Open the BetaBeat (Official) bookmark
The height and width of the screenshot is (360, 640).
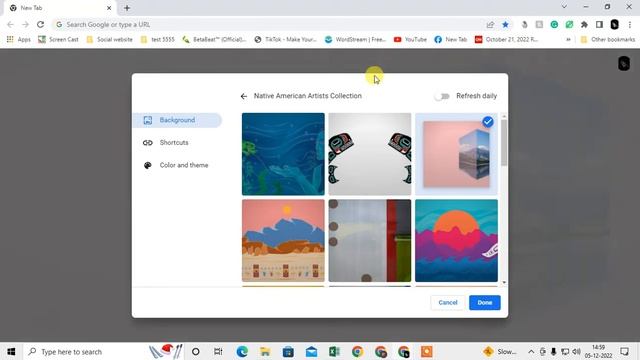214,40
